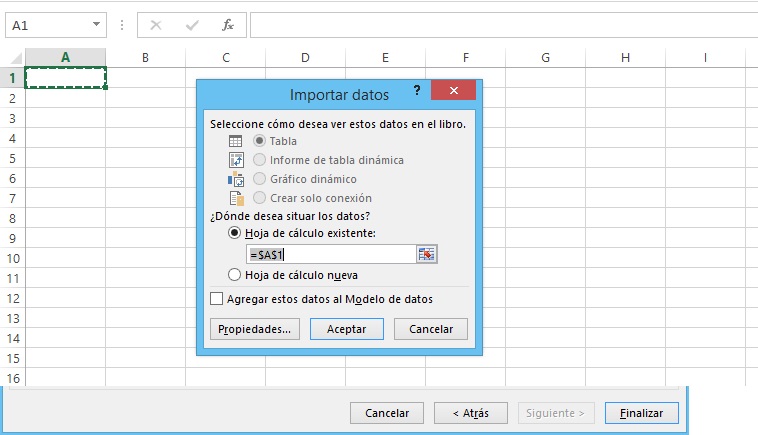758x435 pixels.
Task: Click the Importar datos help question mark
Action: pyautogui.click(x=417, y=91)
